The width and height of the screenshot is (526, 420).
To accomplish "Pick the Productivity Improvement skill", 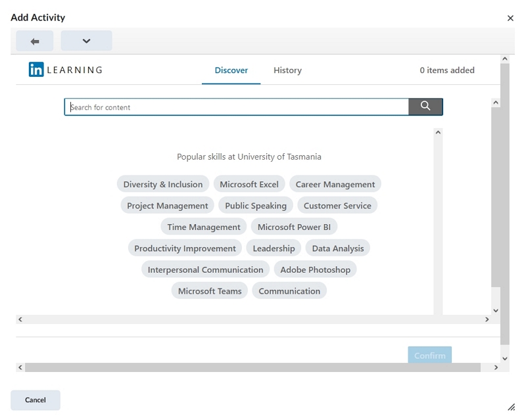I will (x=185, y=248).
